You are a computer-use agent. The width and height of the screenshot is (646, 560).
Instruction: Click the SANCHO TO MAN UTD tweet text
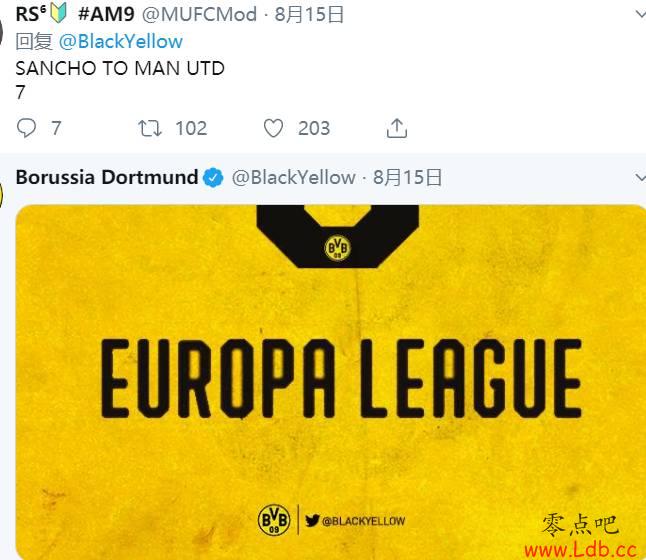tap(120, 68)
